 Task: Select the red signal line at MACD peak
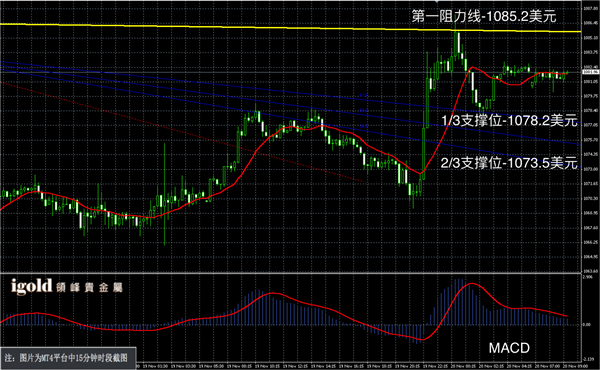coord(472,284)
